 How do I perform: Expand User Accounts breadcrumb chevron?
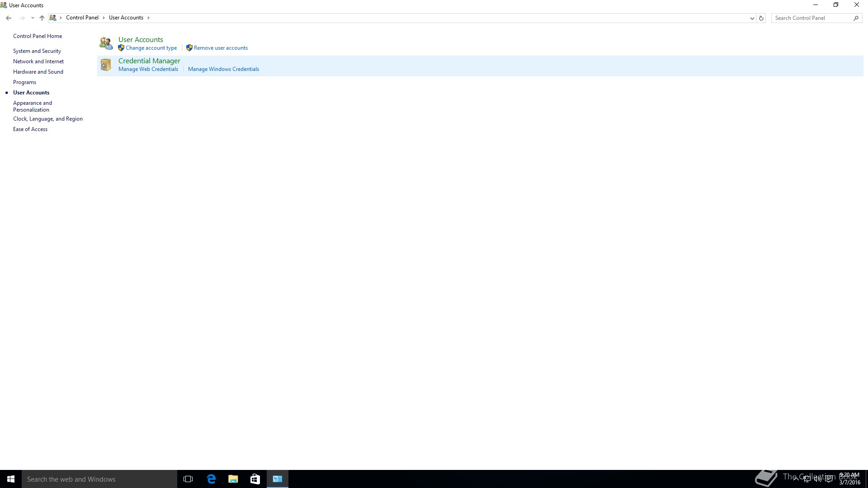pos(148,18)
